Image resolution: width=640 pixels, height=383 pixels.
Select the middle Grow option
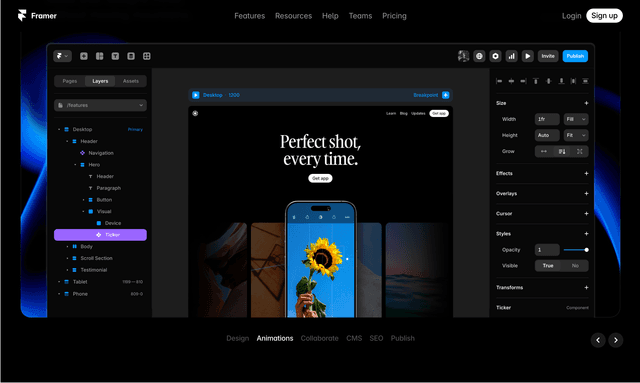coord(562,151)
